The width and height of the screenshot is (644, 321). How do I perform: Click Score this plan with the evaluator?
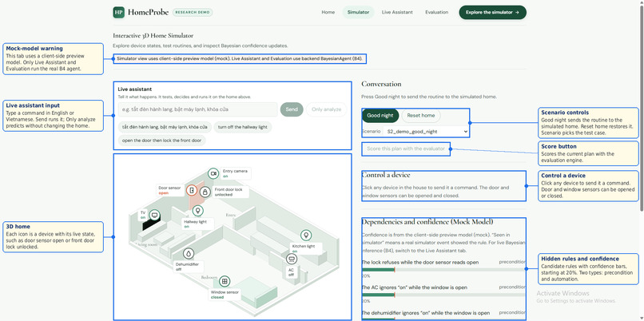coord(405,149)
